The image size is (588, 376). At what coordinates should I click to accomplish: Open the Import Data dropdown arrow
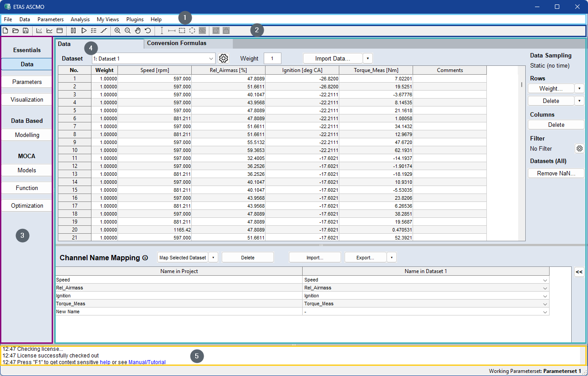pos(368,58)
